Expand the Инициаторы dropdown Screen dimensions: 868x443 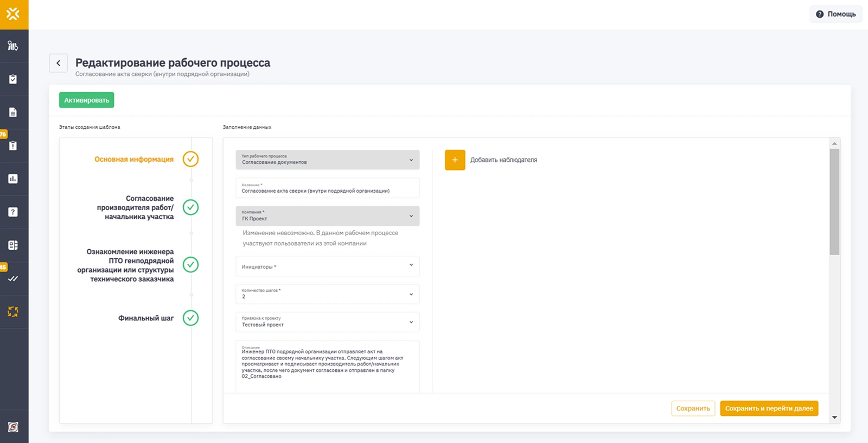(x=327, y=266)
